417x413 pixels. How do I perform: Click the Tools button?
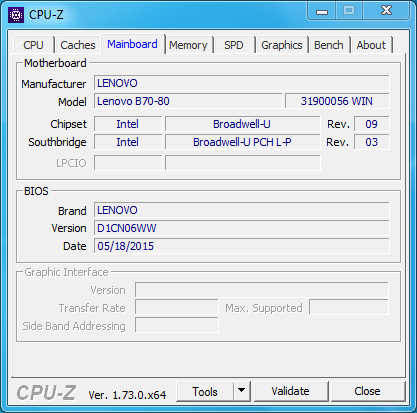click(205, 392)
